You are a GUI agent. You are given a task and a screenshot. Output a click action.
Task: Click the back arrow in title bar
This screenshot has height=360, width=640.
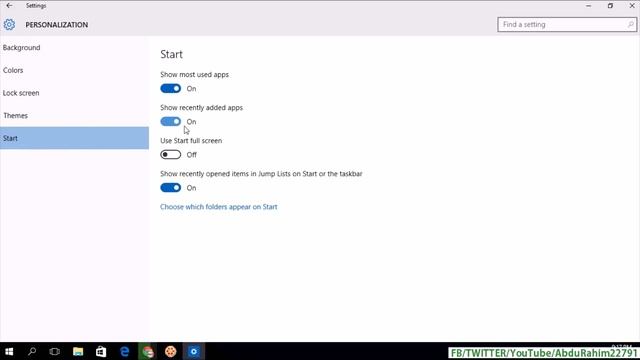point(9,6)
